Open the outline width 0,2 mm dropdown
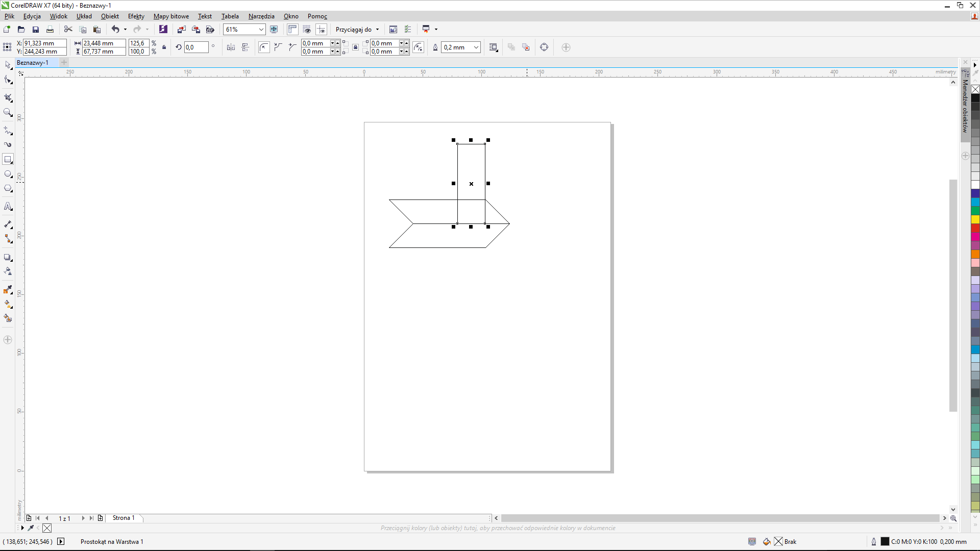Viewport: 980px width, 551px height. [476, 47]
